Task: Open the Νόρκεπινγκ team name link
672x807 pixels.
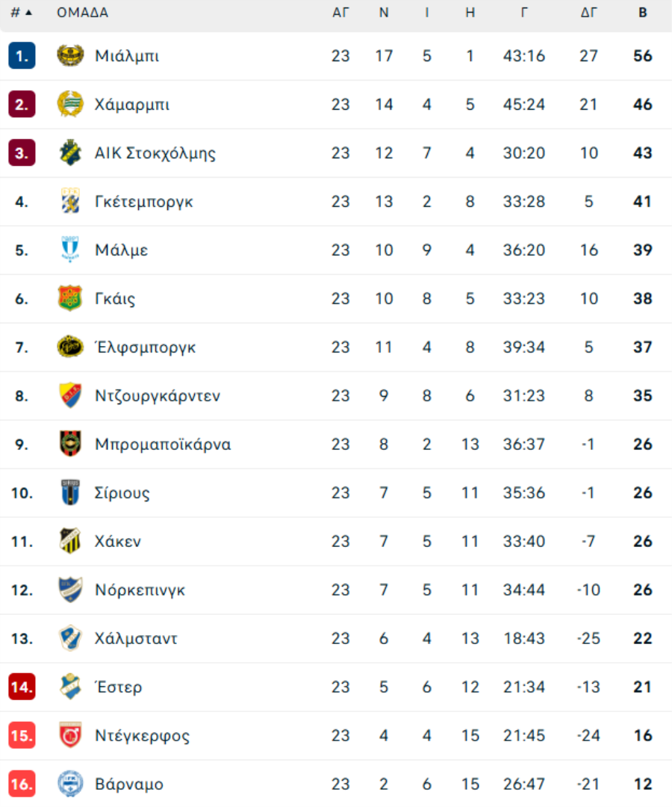Action: click(x=140, y=590)
